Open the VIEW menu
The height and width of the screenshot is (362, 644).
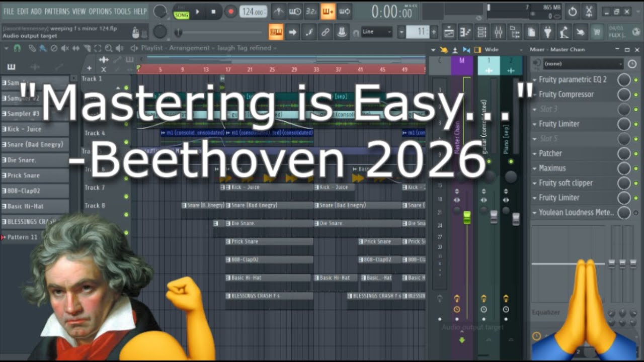click(79, 11)
